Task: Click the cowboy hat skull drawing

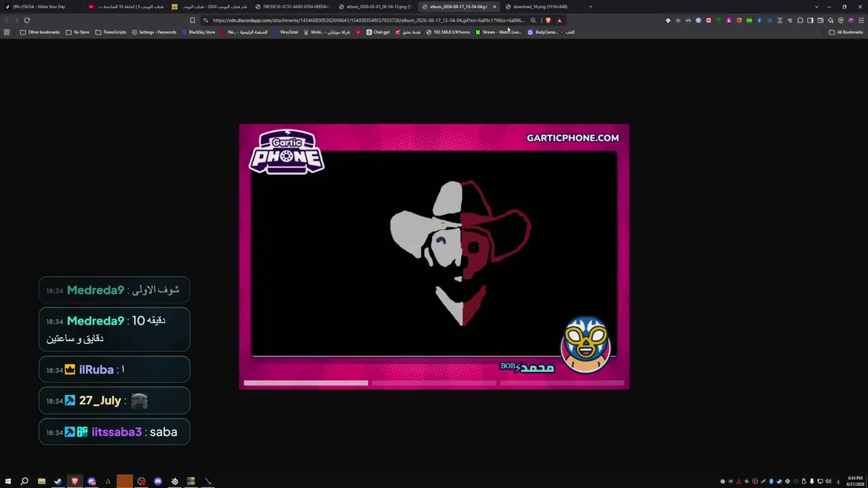Action: pos(460,252)
